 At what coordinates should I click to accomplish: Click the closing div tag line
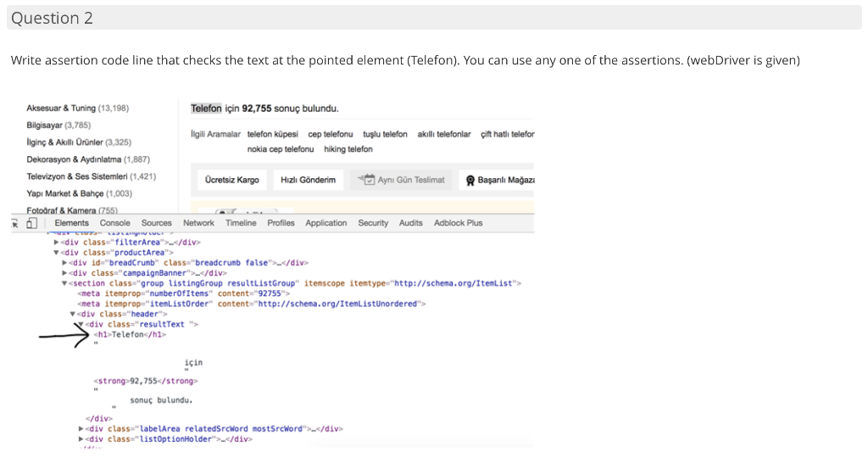(99, 419)
